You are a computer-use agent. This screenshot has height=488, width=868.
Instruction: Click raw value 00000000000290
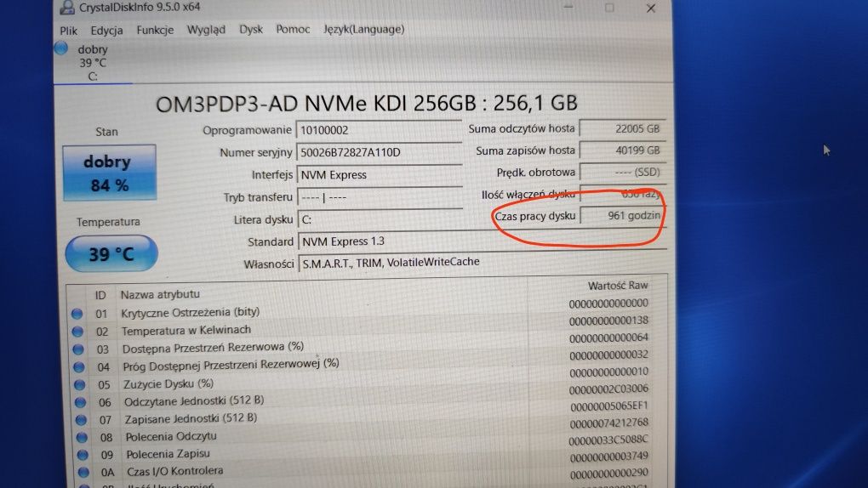pyautogui.click(x=608, y=474)
